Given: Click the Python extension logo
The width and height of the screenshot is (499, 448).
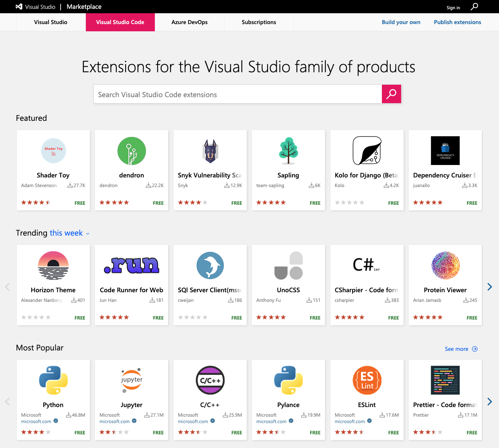Looking at the screenshot, I should click(x=53, y=380).
